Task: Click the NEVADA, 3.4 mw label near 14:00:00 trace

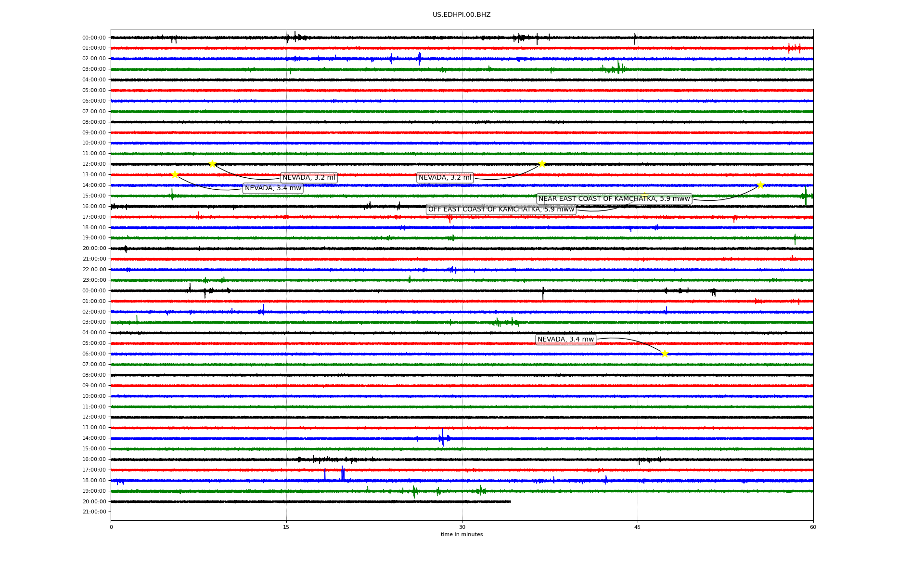Action: 273,188
